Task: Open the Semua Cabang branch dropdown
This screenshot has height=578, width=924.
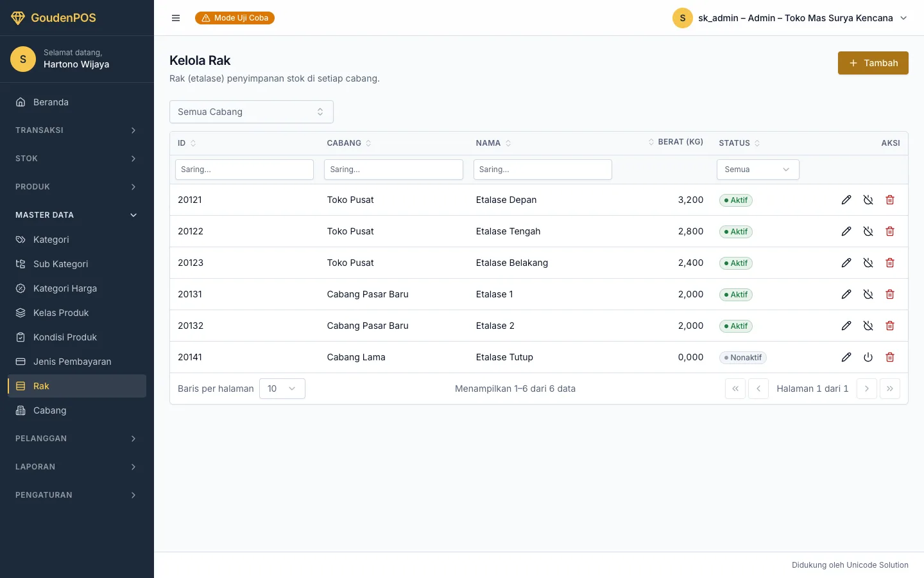Action: (252, 112)
